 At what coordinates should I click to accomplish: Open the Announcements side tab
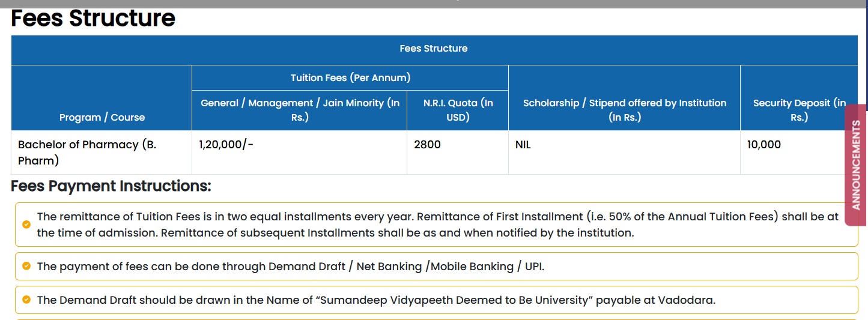[855, 165]
